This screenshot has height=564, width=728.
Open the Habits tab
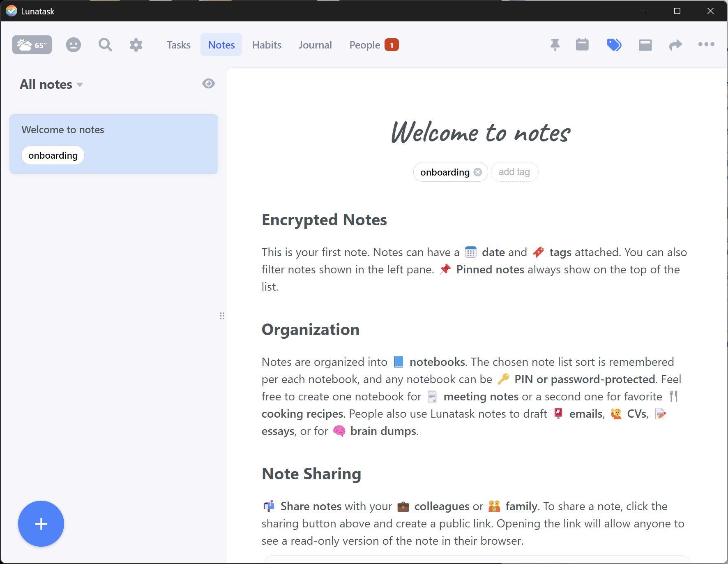(267, 45)
